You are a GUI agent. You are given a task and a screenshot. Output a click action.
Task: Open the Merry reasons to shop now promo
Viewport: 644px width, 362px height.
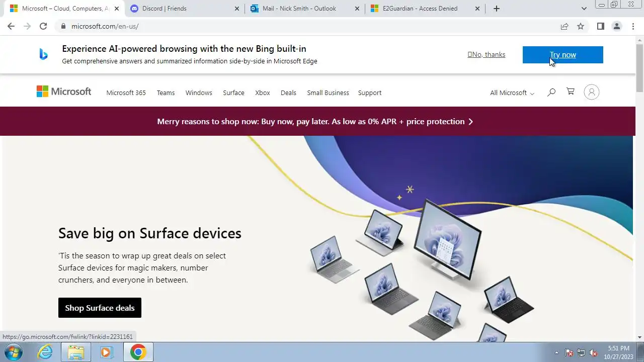[x=315, y=121]
